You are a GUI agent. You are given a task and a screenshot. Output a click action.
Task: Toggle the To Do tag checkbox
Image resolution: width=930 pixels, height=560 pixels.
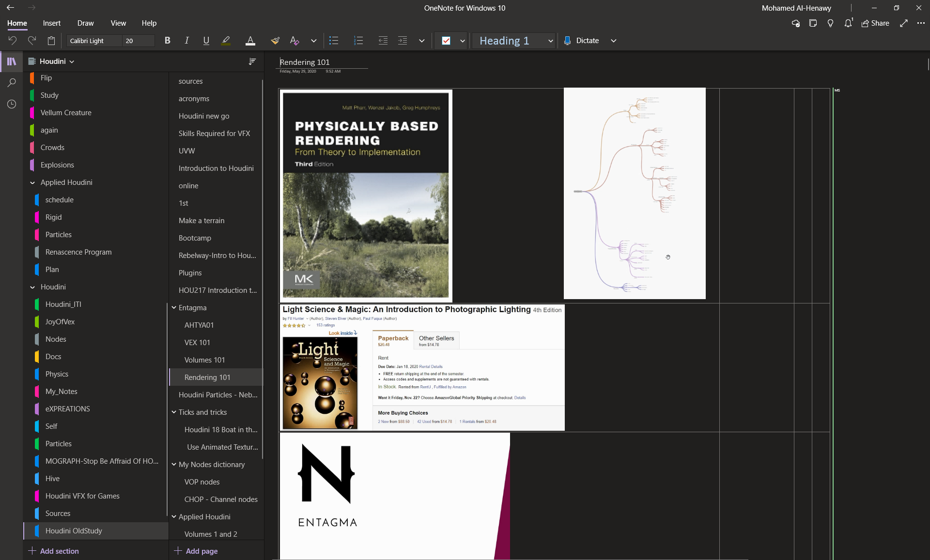pyautogui.click(x=446, y=41)
